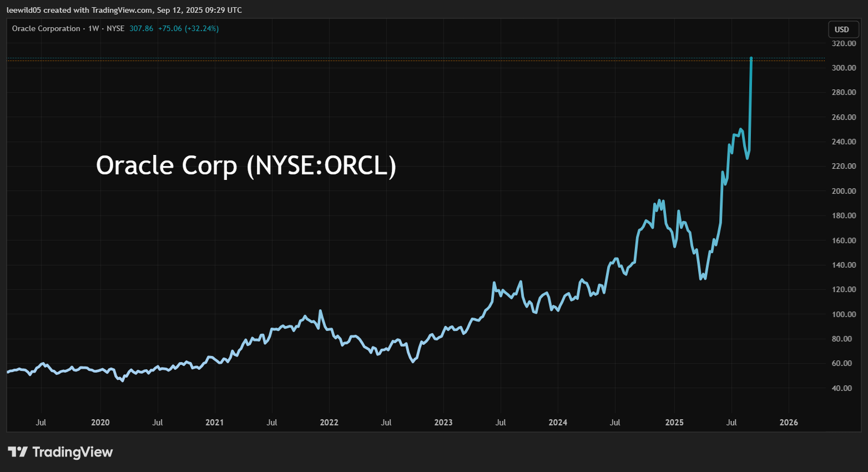The image size is (868, 472).
Task: Click the Oracle Corp (NYSE:ORCL) watermark text
Action: 246,165
